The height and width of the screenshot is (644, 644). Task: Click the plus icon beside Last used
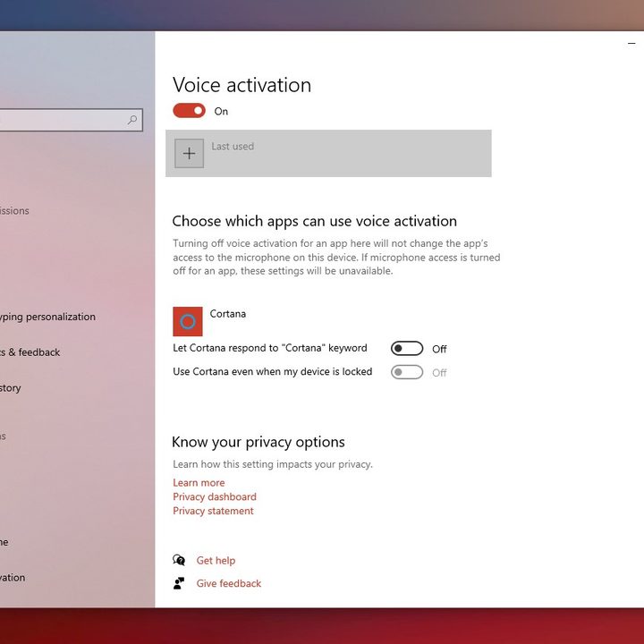[189, 153]
